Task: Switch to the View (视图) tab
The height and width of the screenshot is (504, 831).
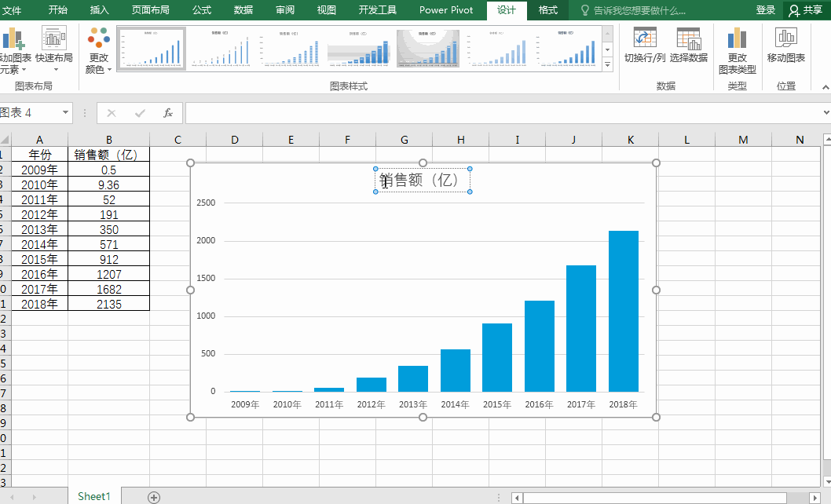Action: coord(326,10)
